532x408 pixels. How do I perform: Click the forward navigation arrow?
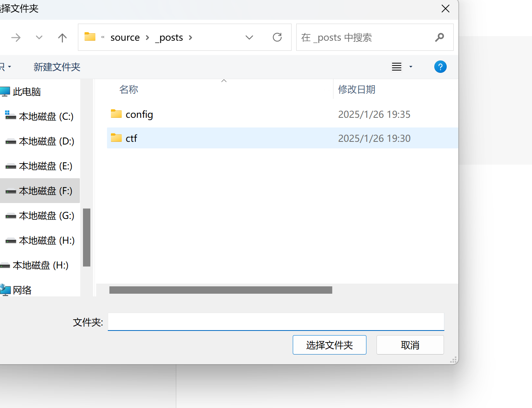coord(16,38)
